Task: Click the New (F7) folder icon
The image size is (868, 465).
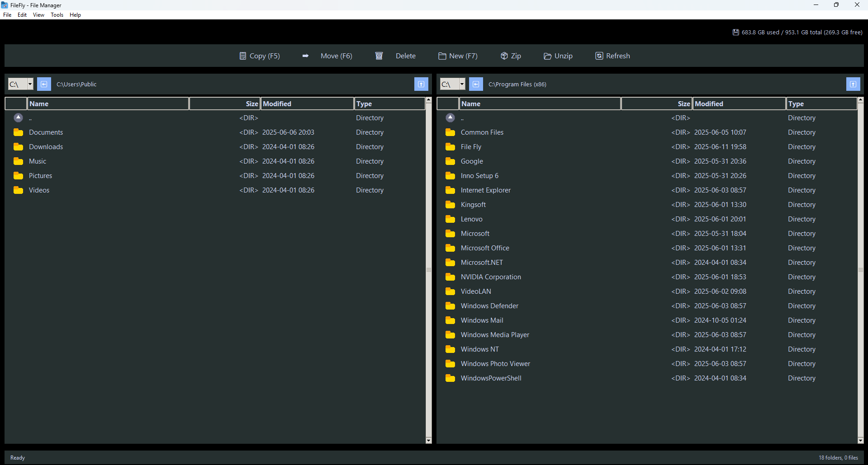Action: click(x=442, y=56)
